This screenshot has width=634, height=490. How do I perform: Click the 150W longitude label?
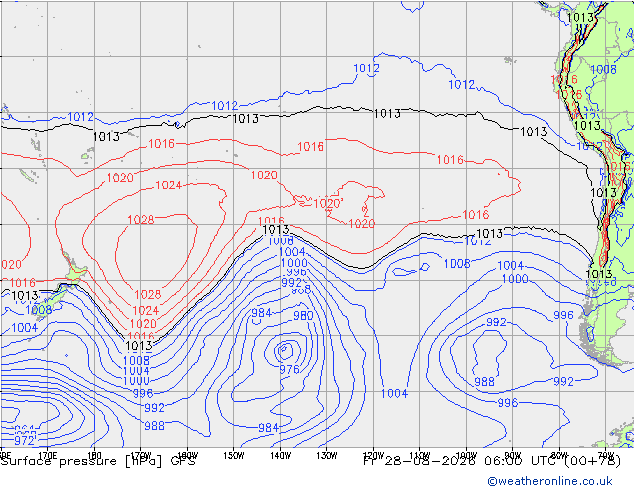tap(234, 456)
